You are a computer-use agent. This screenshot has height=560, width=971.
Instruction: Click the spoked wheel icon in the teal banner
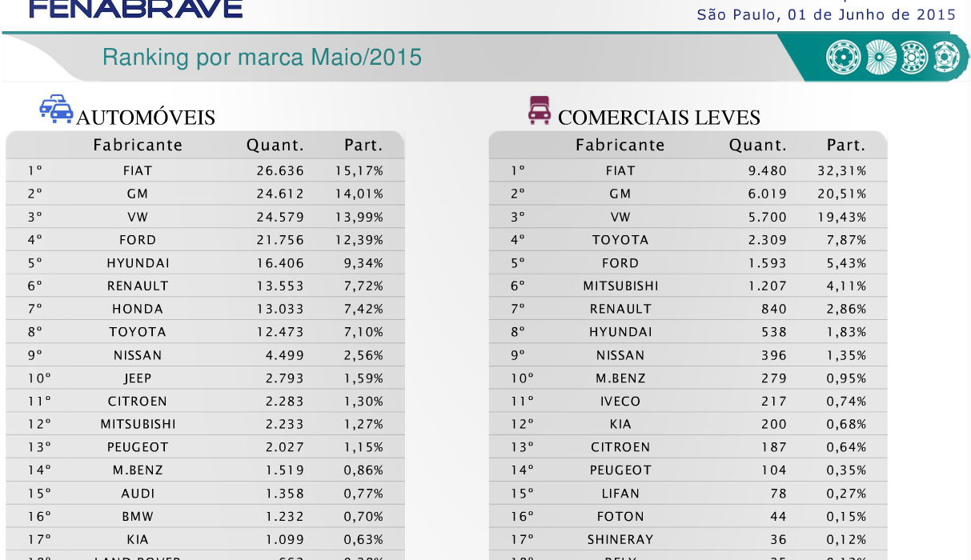coord(881,57)
